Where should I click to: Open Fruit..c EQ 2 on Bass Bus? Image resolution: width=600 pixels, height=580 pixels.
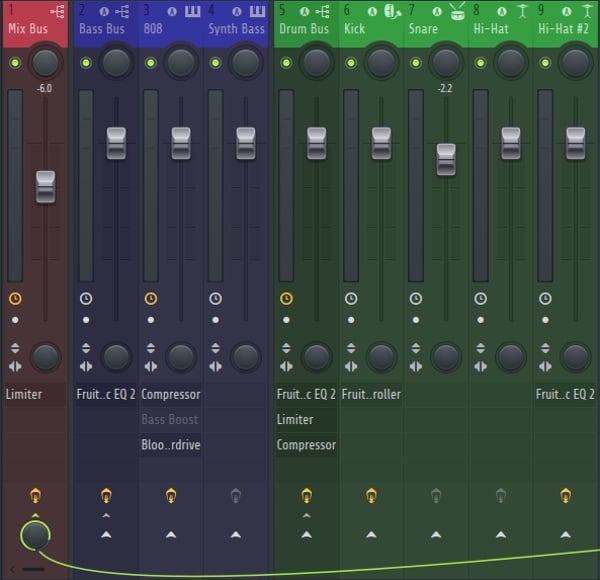[106, 394]
